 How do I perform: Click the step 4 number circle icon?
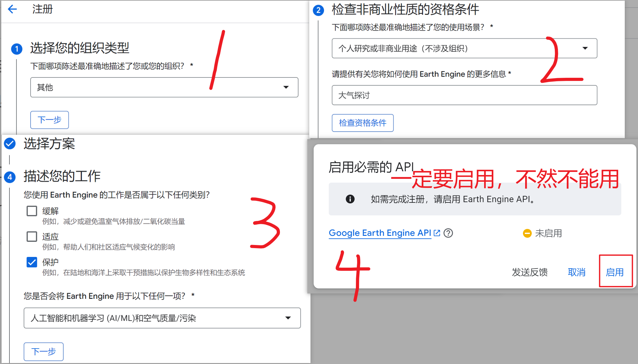tap(10, 177)
